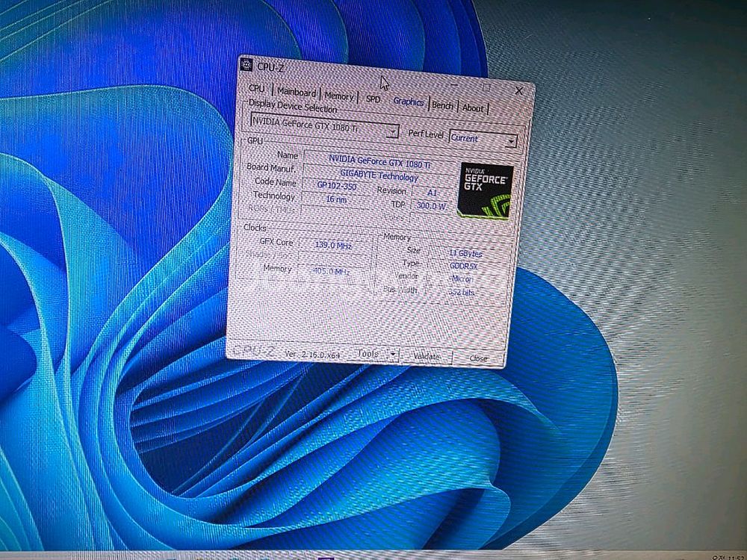This screenshot has width=747, height=560.
Task: Go to the Memory tab
Action: click(x=338, y=96)
